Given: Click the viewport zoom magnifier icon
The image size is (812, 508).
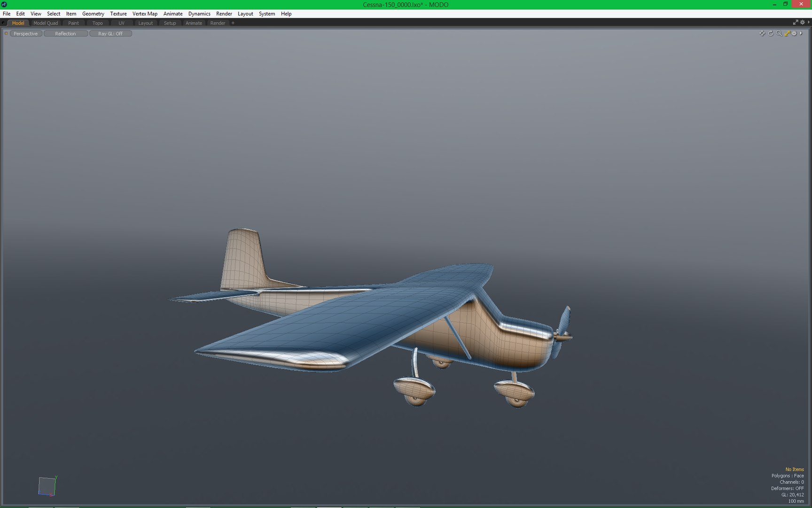Looking at the screenshot, I should (779, 33).
